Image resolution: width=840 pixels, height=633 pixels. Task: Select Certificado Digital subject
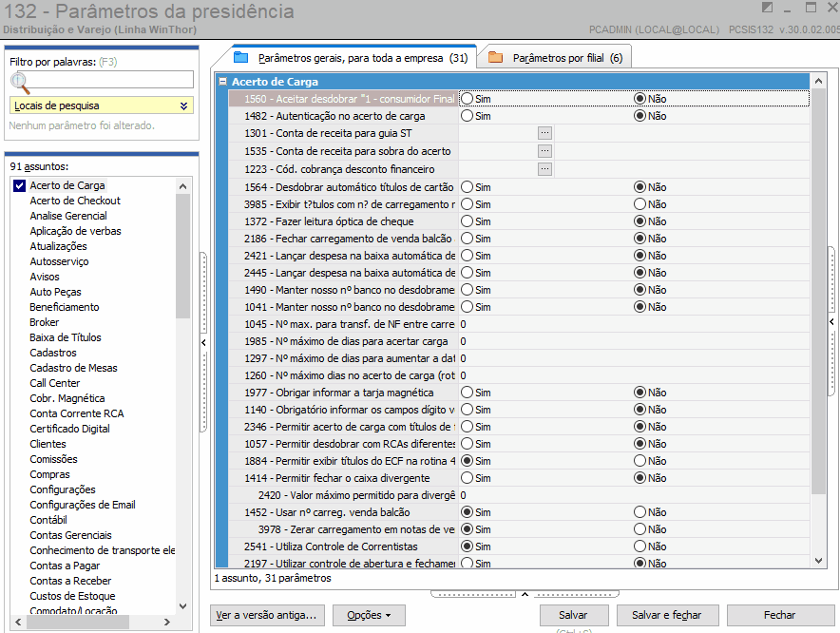69,429
